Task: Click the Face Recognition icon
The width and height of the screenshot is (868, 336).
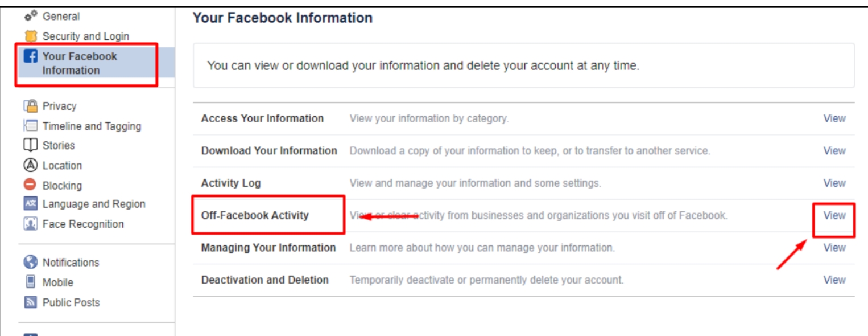Action: [x=30, y=224]
